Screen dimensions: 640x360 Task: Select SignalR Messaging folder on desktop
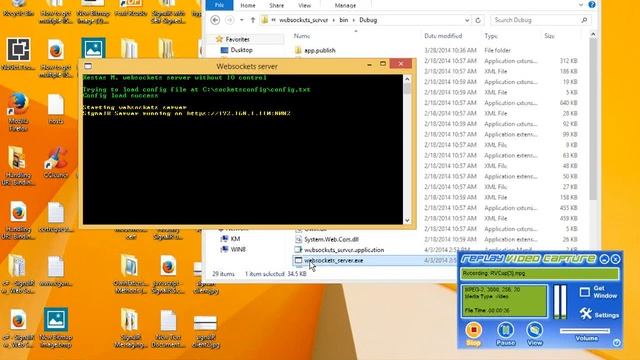click(130, 329)
